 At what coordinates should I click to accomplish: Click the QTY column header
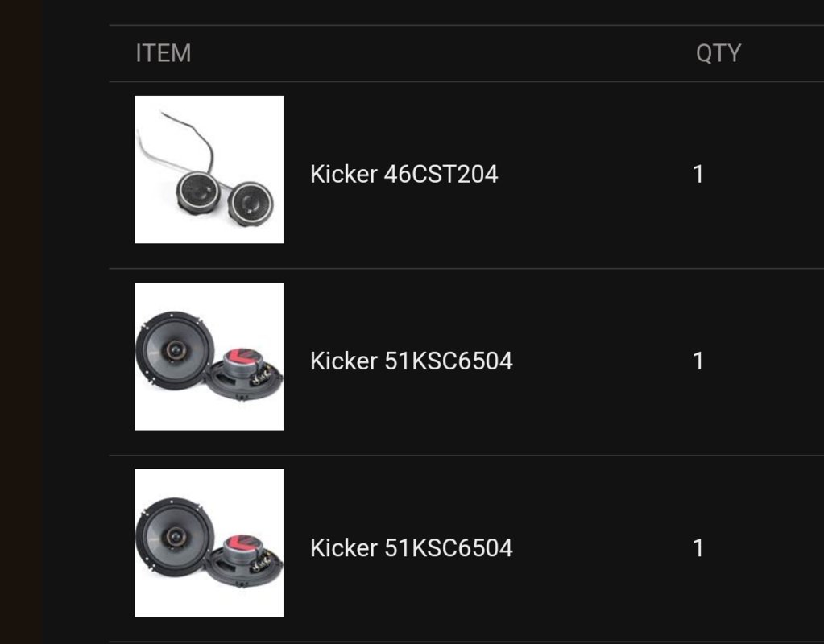coord(718,54)
